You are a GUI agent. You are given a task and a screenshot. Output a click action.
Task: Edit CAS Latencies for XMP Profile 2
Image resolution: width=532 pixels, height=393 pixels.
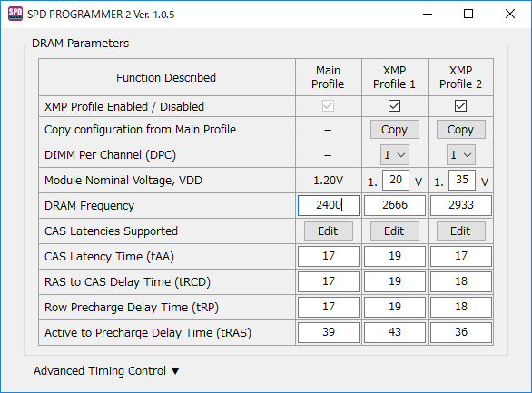[461, 231]
